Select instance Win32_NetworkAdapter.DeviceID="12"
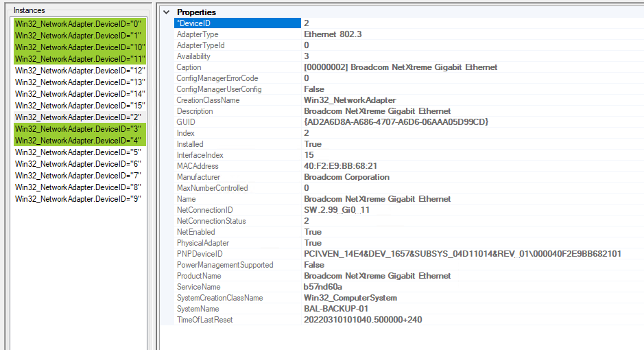The height and width of the screenshot is (350, 644). click(x=80, y=71)
